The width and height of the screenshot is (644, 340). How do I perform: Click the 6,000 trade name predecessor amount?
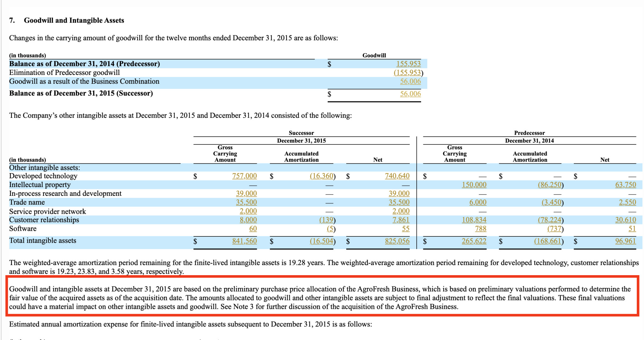[478, 202]
